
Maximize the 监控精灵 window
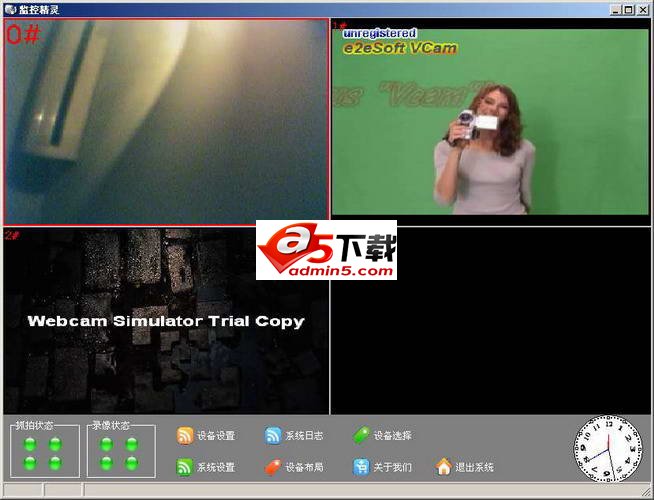tap(629, 10)
